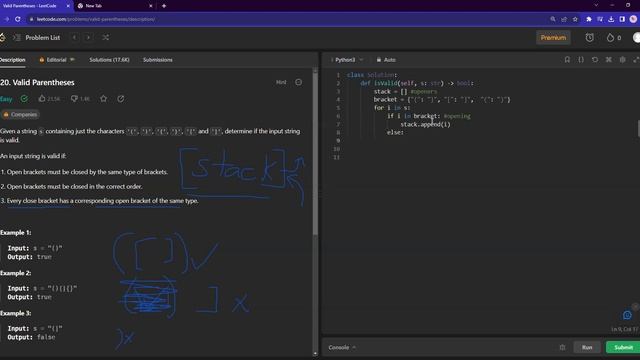This screenshot has width=640, height=360.
Task: Open the Submissions tab
Action: 158,60
